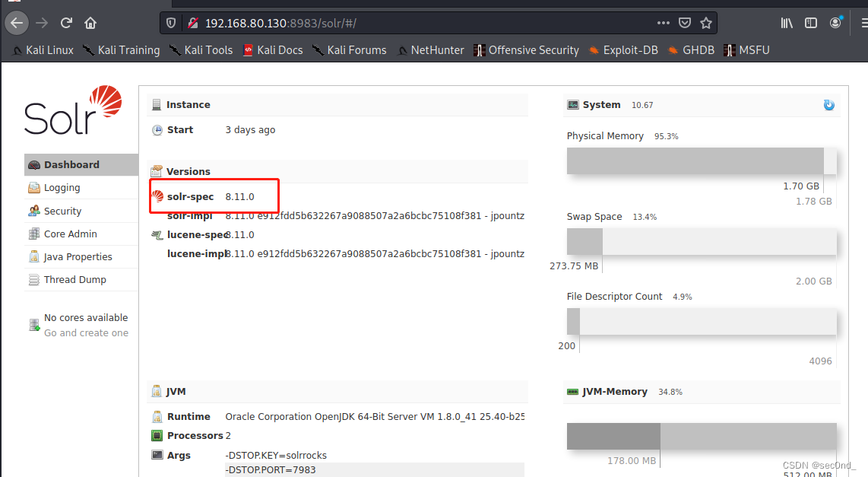868x477 pixels.
Task: Open the Dashboard menu item
Action: [81, 164]
